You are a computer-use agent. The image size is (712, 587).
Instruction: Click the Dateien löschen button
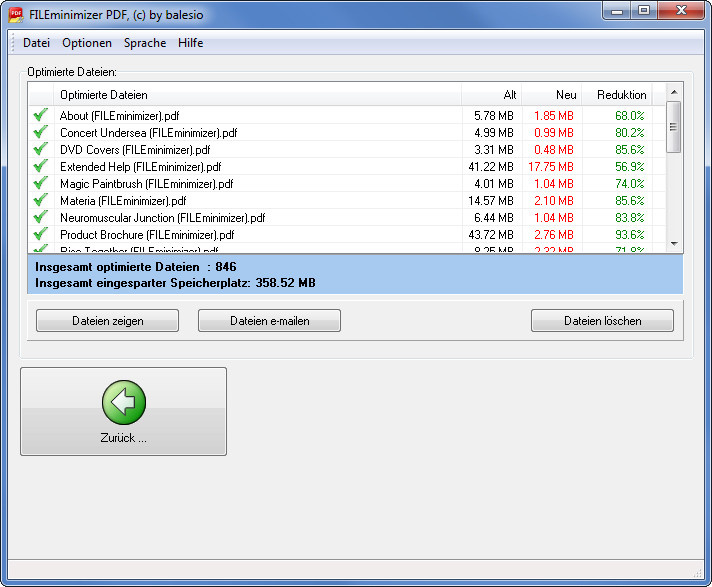(602, 321)
